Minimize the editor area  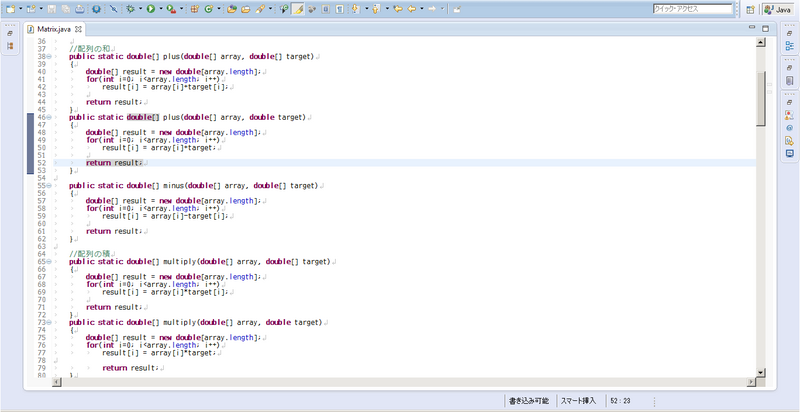pyautogui.click(x=752, y=28)
